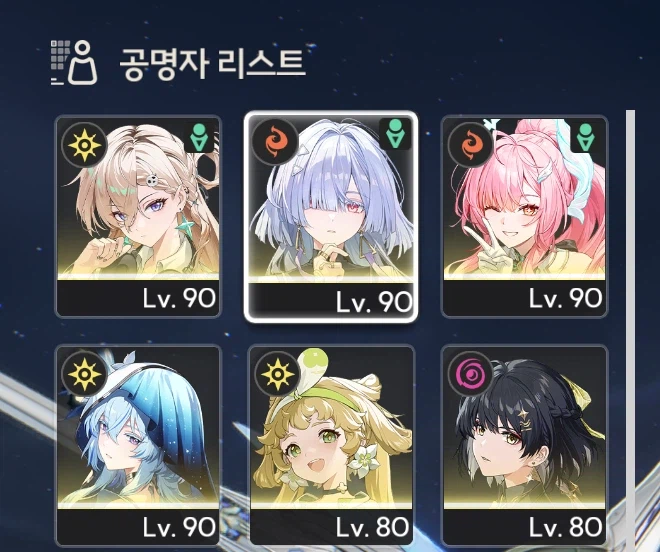Click green team badge on pink-haired character card

pos(585,137)
